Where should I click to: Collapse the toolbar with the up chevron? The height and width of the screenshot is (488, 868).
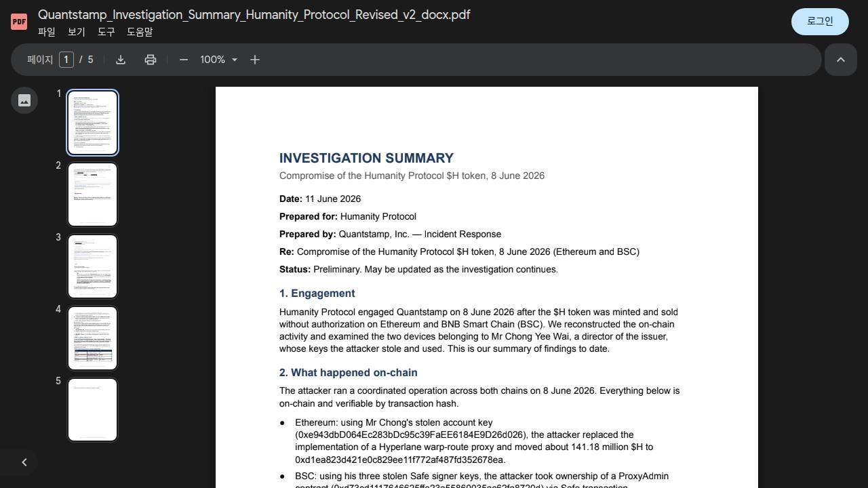click(841, 60)
